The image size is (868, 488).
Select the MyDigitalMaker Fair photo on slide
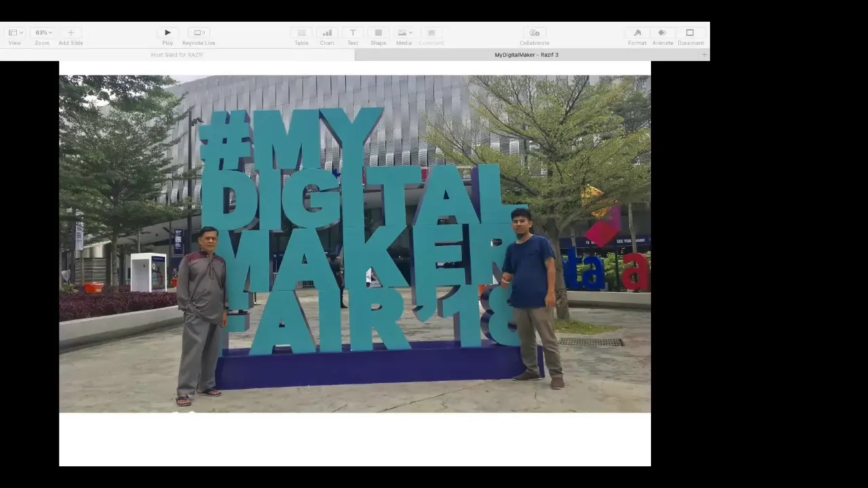point(355,244)
